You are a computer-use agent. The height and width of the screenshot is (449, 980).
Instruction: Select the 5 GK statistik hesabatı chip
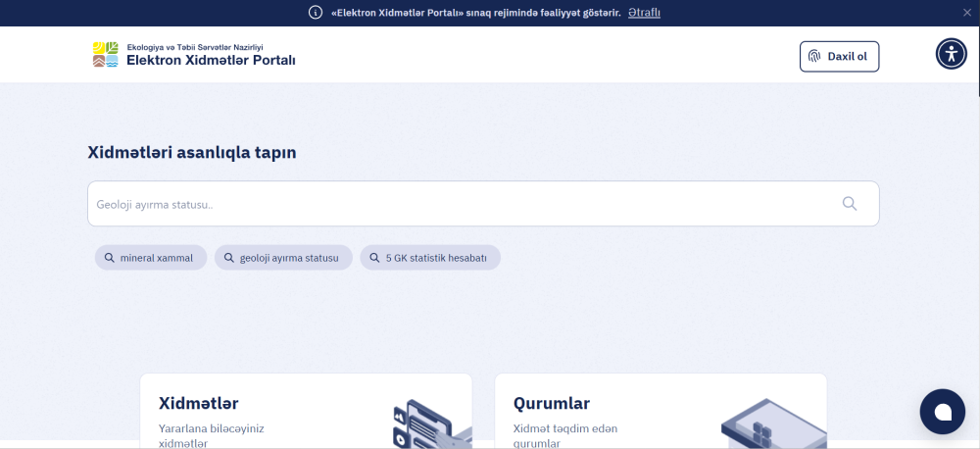[x=430, y=258]
